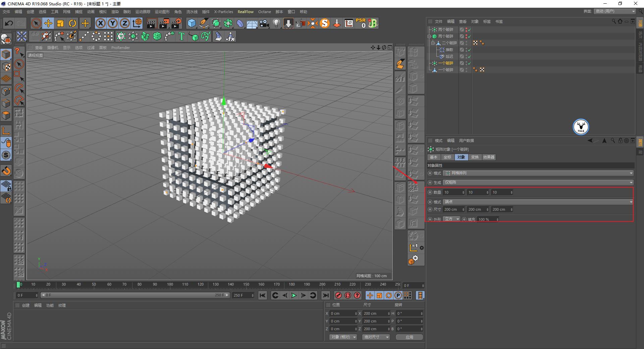Open the 外形 立方 dropdown
Screen dimensions: 644x349
(451, 219)
